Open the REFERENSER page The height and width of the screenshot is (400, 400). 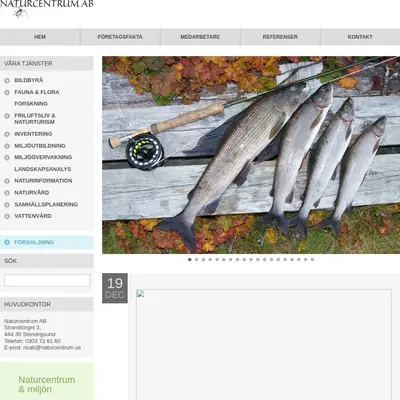280,37
